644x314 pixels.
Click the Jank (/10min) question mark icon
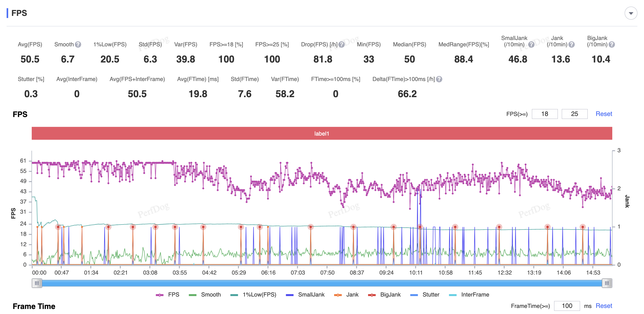pyautogui.click(x=572, y=44)
